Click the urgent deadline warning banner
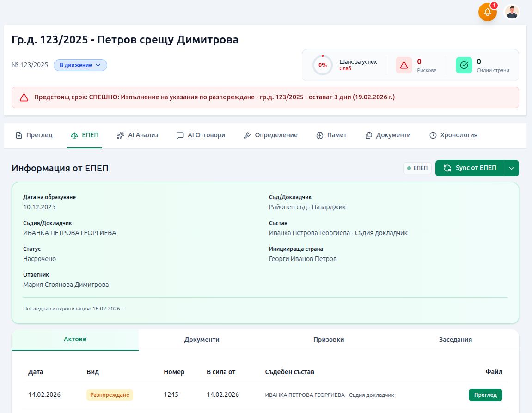This screenshot has width=532, height=413. [266, 97]
